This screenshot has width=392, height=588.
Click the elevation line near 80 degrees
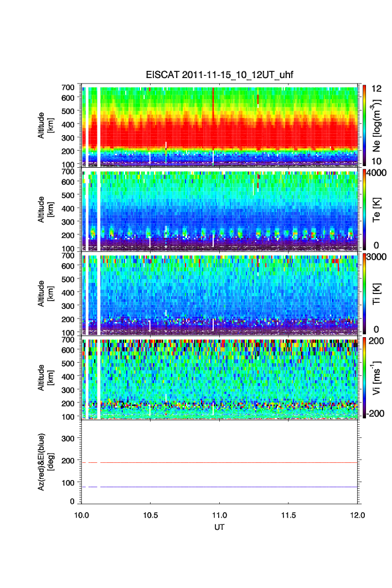(221, 487)
